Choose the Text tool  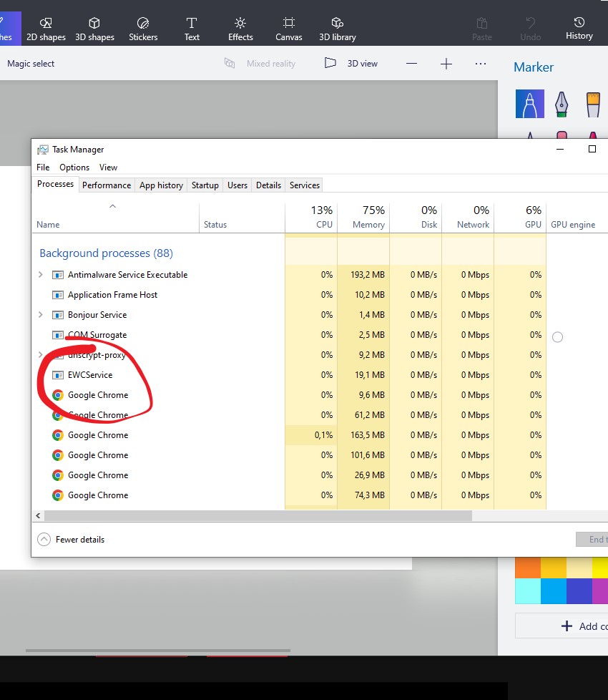tap(192, 29)
